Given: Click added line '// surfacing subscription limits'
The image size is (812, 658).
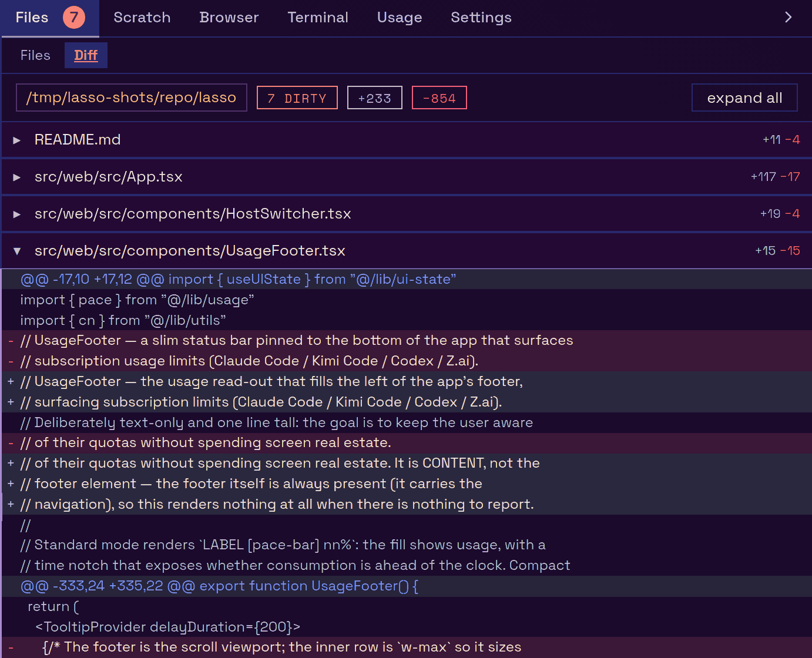Looking at the screenshot, I should (x=407, y=402).
